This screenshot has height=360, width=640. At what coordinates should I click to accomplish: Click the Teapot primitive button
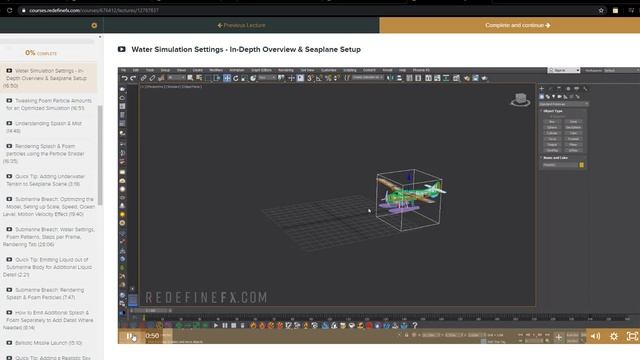point(552,144)
